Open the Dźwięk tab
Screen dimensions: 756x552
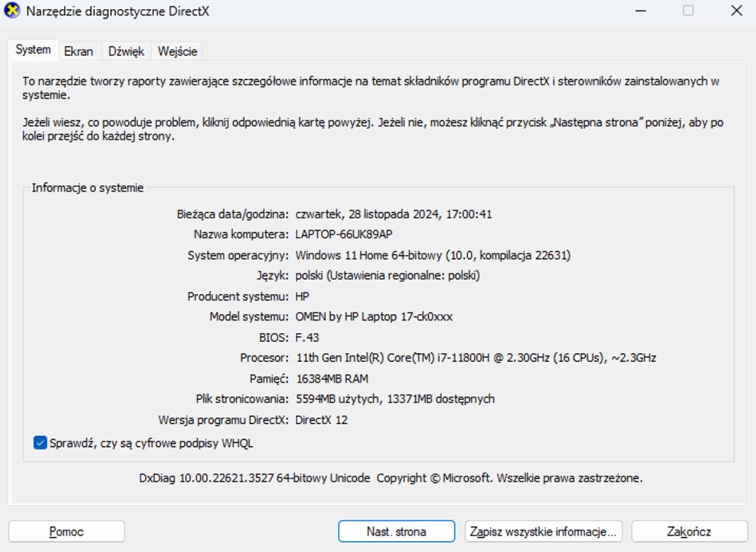click(126, 51)
